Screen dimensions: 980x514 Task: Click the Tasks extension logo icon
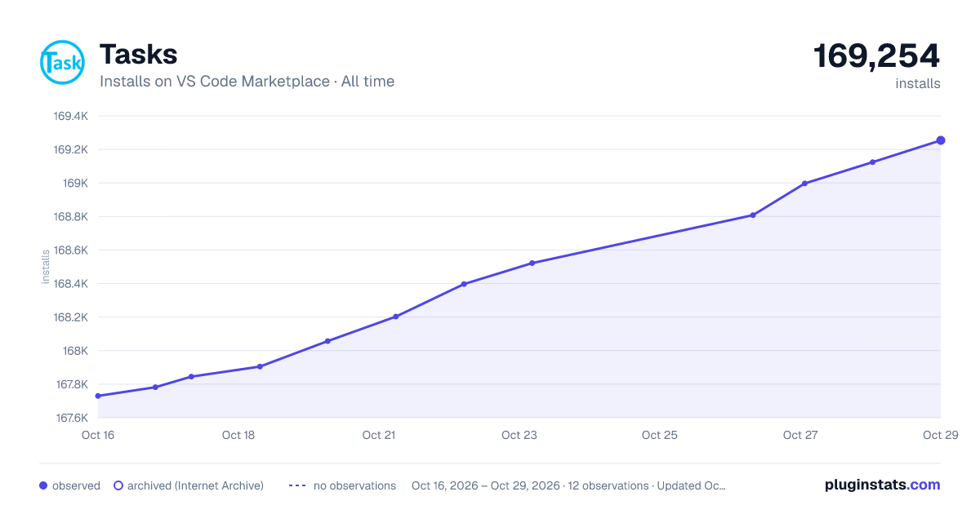tap(62, 62)
